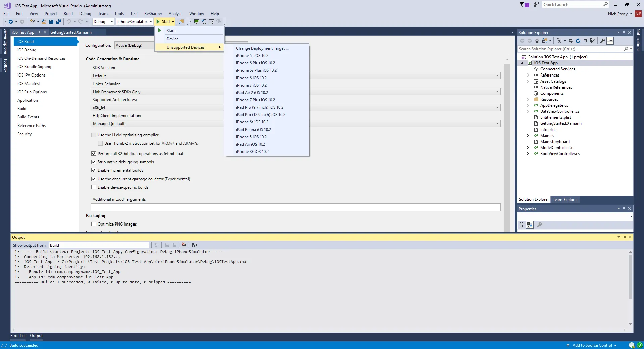Click the Save toolbar icon
Screen dimensions: 644x349
coord(51,22)
